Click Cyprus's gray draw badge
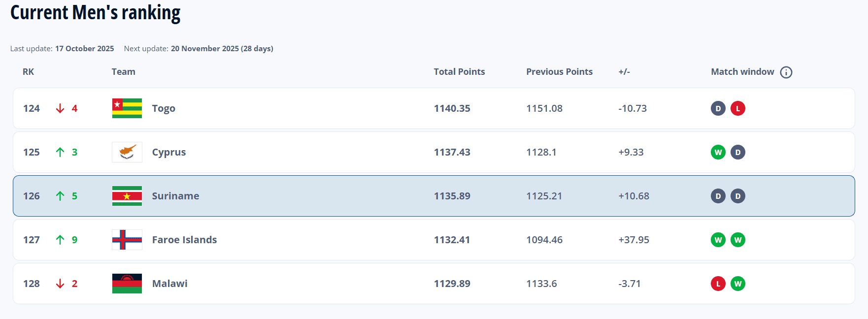The image size is (868, 319). [737, 152]
